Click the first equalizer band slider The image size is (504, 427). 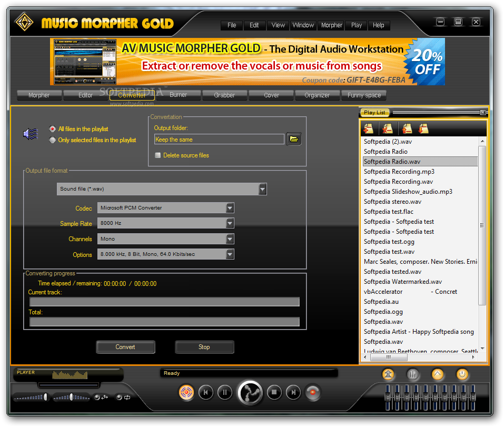pyautogui.click(x=388, y=398)
